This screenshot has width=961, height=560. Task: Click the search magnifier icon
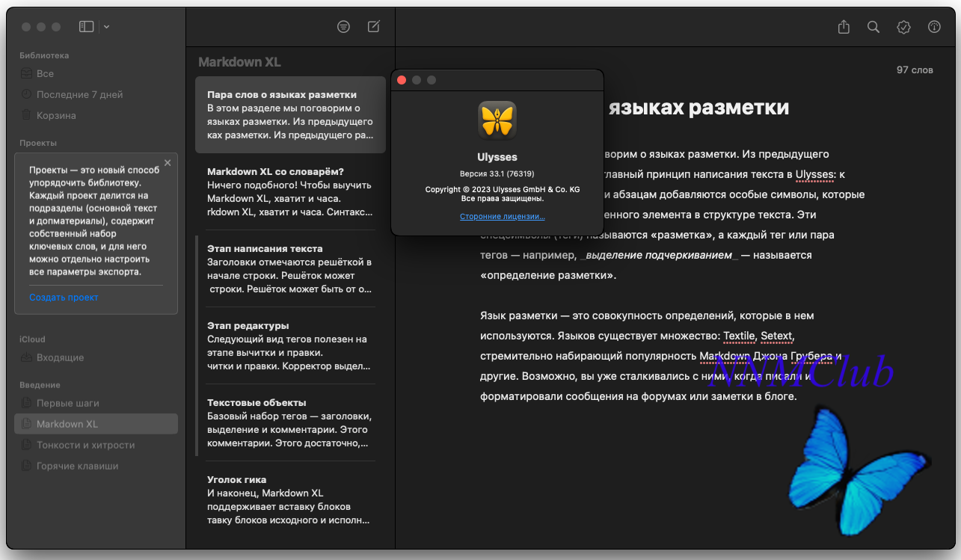(874, 27)
